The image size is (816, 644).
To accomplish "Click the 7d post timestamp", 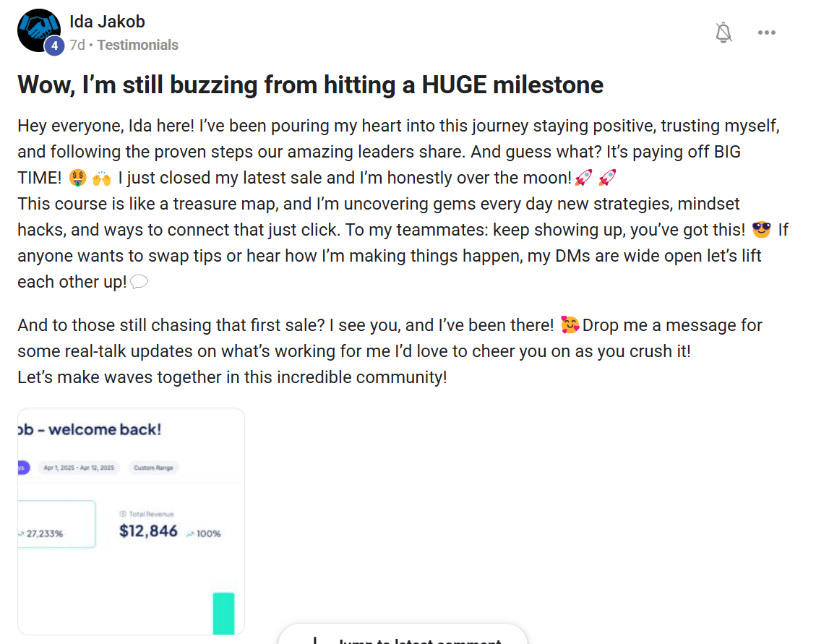I will pos(77,45).
